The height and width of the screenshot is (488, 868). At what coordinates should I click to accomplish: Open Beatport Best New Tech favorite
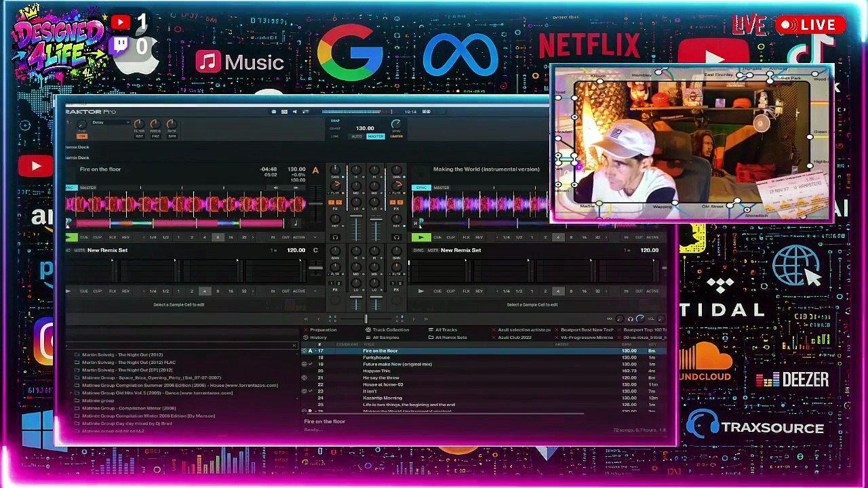pos(583,330)
